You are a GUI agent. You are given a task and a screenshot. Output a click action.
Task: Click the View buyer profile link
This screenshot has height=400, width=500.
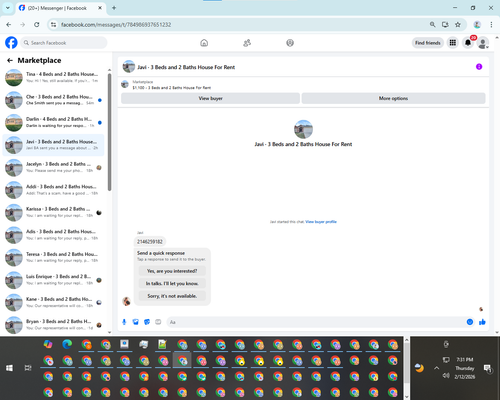pyautogui.click(x=321, y=222)
